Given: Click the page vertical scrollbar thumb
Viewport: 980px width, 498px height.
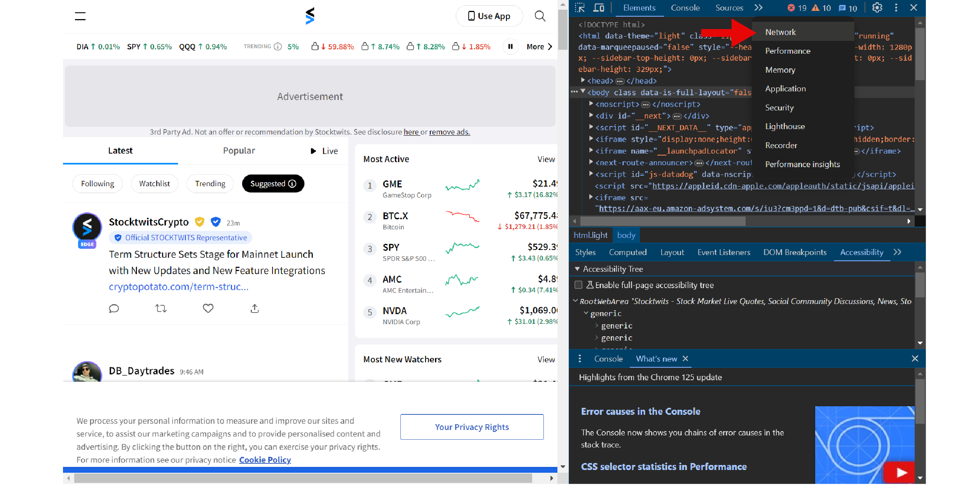Looking at the screenshot, I should tap(562, 30).
